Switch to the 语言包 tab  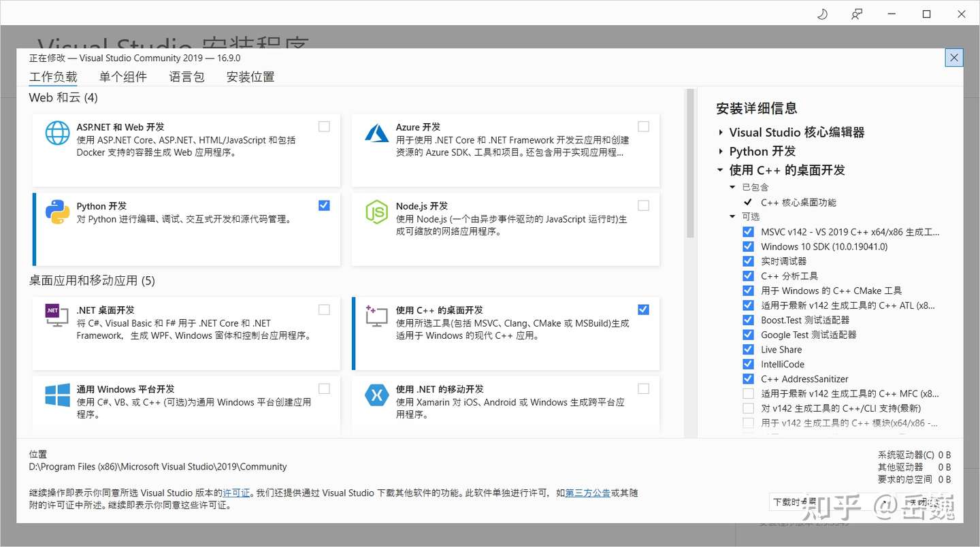coord(187,77)
